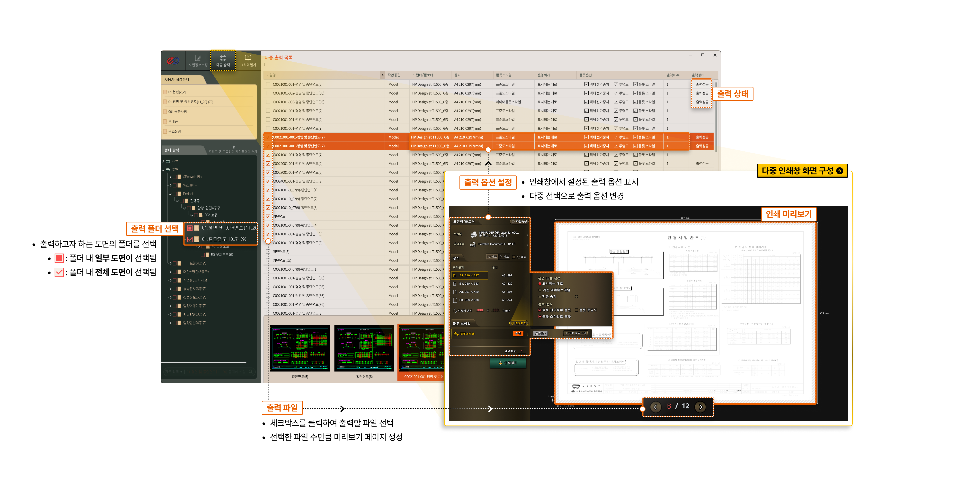Click the 플롯옵션 gear button
The width and height of the screenshot is (980, 493).
519,323
